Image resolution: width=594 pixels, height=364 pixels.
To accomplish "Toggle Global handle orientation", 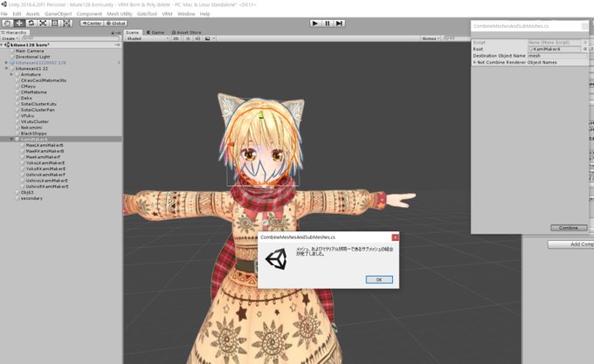I will pos(115,23).
